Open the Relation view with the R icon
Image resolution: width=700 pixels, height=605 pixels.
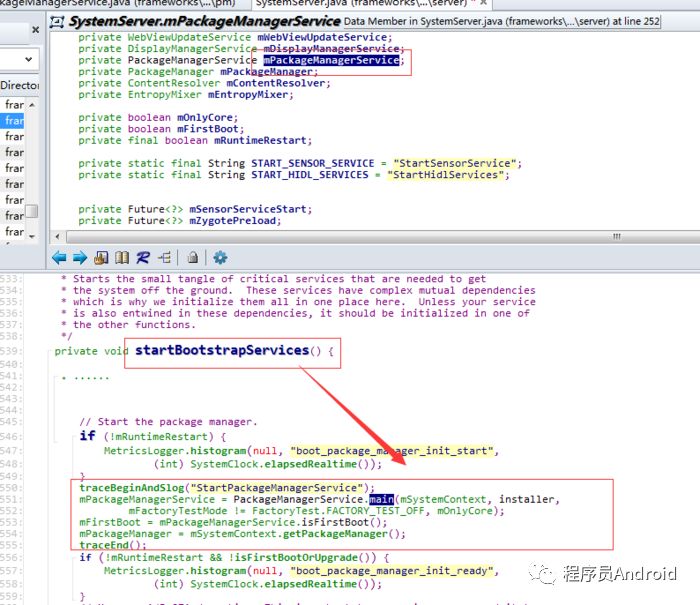(x=143, y=258)
